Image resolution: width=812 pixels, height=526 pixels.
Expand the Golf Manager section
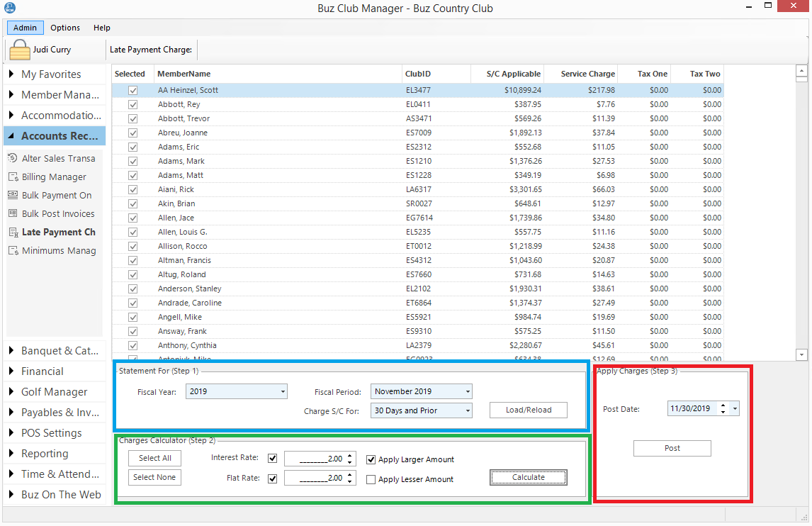pyautogui.click(x=54, y=392)
